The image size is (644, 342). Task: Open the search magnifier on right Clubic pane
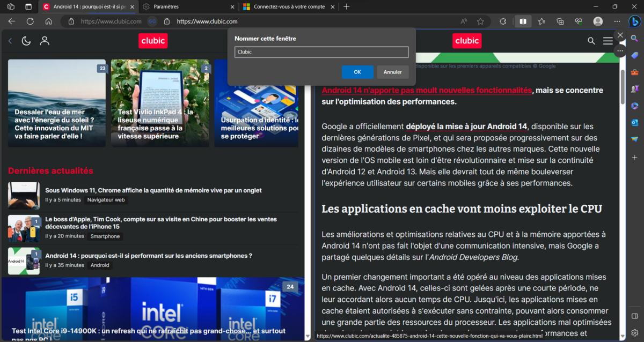pos(591,41)
